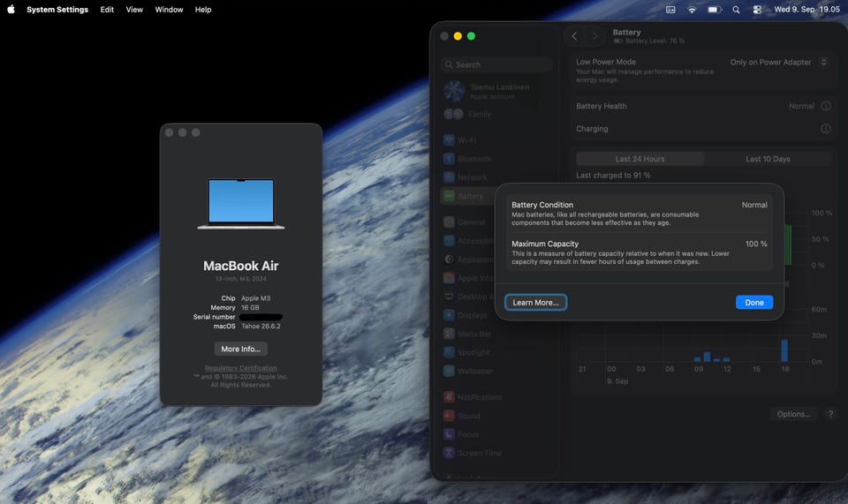
Task: Select Battery in the Settings sidebar
Action: point(468,196)
